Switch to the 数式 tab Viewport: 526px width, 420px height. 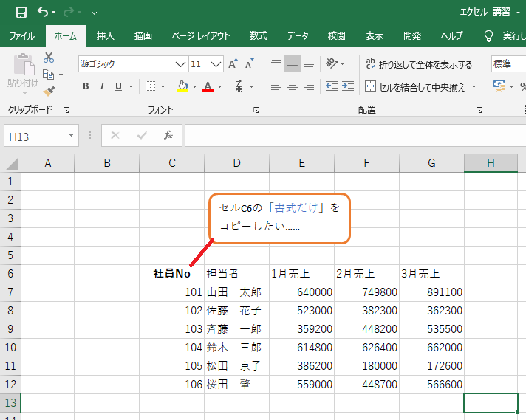tap(259, 36)
